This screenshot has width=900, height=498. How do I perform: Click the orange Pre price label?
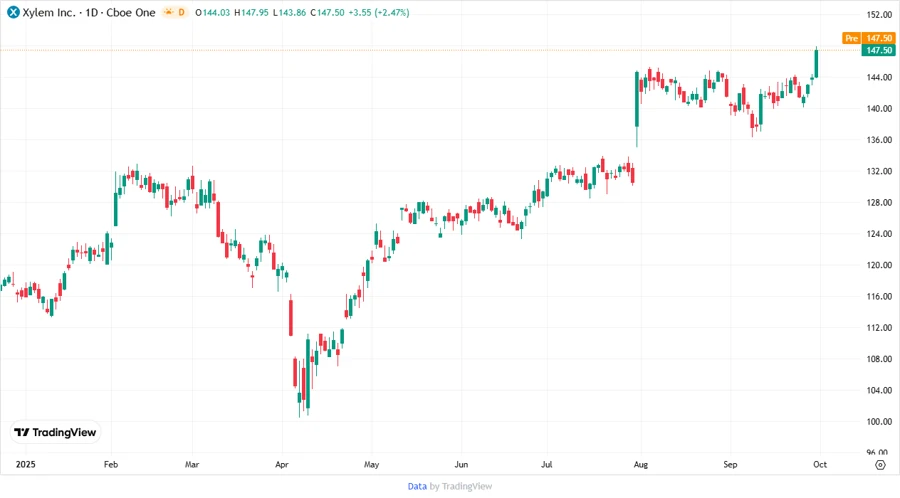click(851, 38)
